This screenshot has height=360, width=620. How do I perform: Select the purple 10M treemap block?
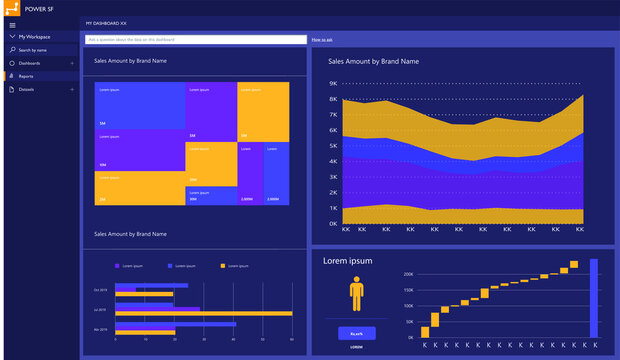pos(140,150)
